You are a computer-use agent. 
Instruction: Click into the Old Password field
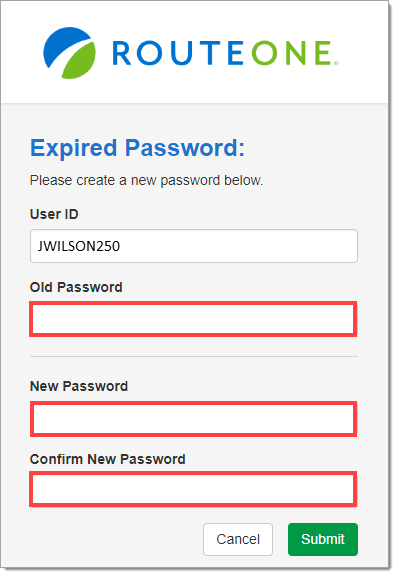point(193,319)
